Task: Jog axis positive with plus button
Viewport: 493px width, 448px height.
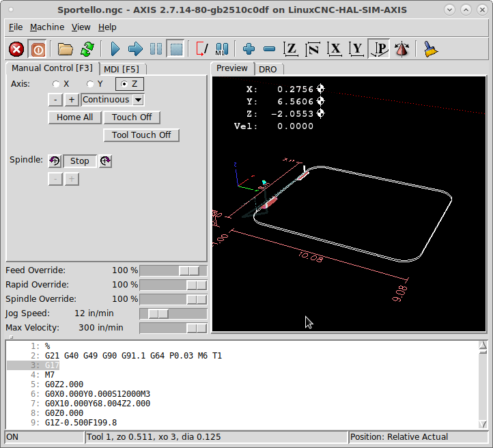Action: pos(72,100)
